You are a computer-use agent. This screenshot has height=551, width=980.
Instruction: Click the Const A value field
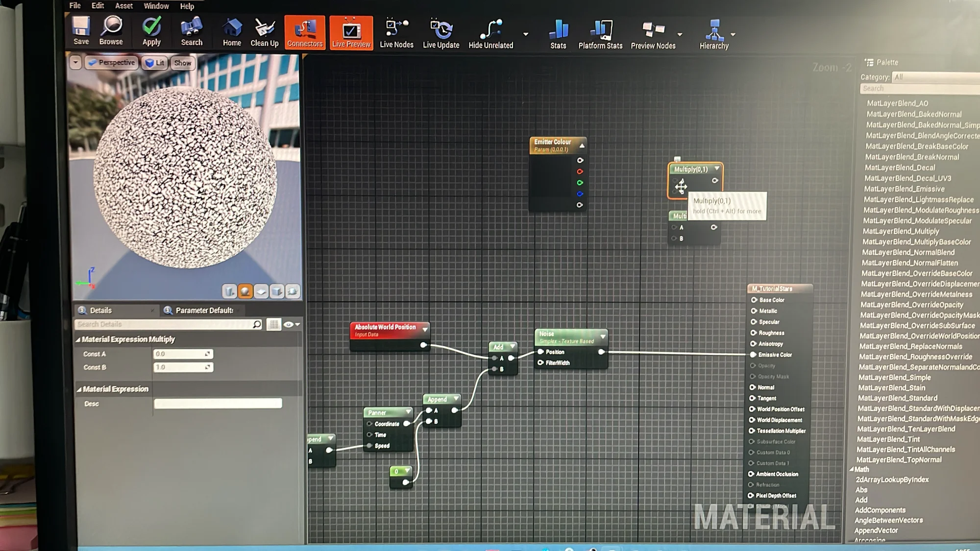coord(183,354)
